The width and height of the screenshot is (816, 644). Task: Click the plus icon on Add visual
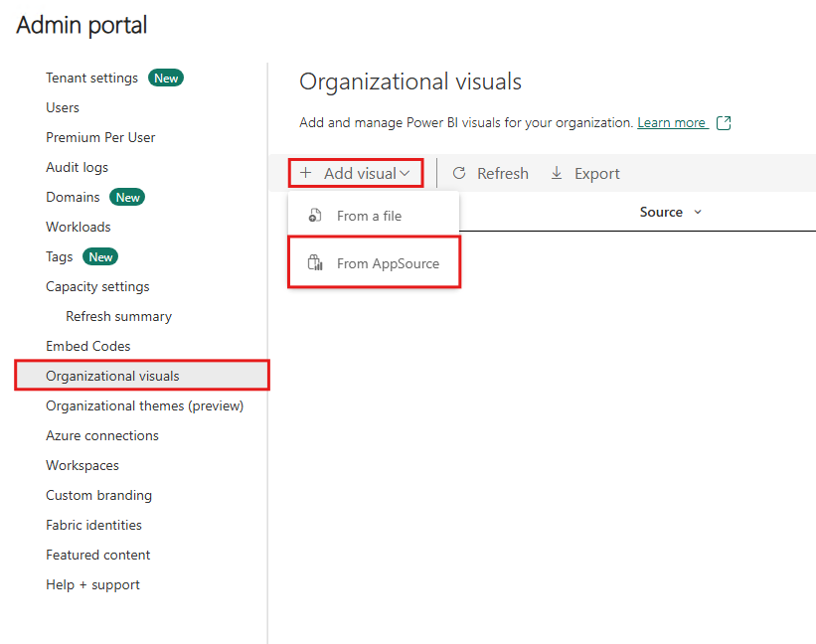click(x=305, y=172)
